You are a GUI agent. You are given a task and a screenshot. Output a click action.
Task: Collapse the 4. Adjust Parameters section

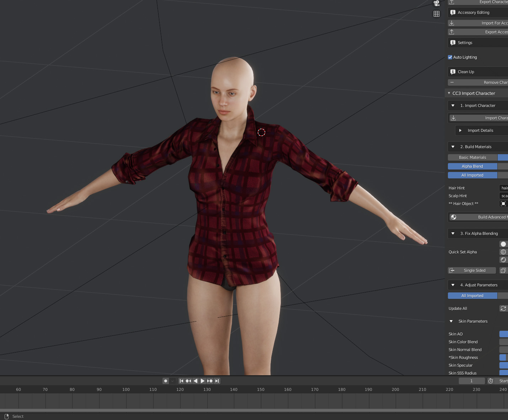[x=453, y=285]
